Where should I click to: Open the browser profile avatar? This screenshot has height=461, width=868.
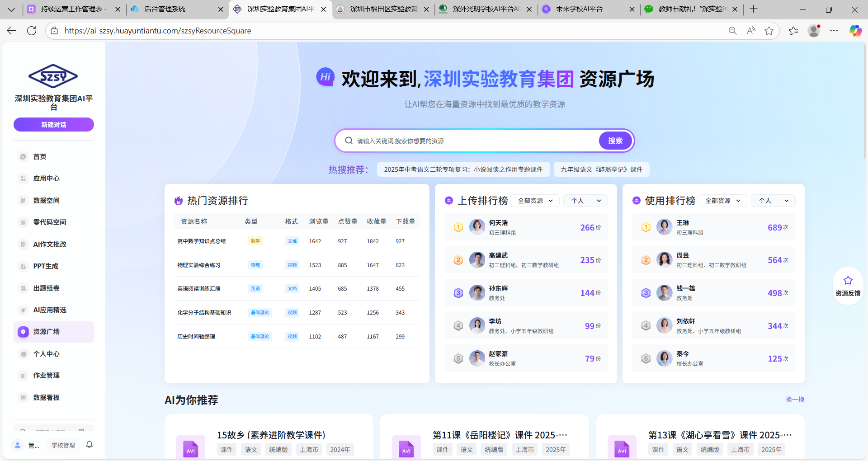tap(814, 31)
